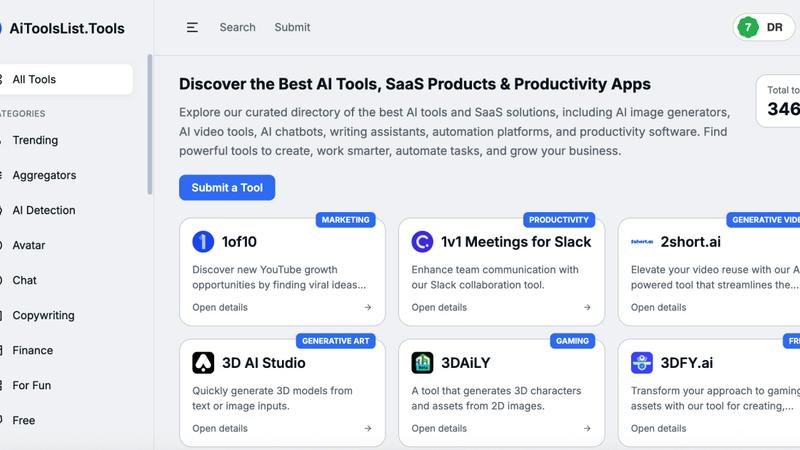This screenshot has height=450, width=800.
Task: Click the PRODUCTIVITY tag badge
Action: point(559,220)
